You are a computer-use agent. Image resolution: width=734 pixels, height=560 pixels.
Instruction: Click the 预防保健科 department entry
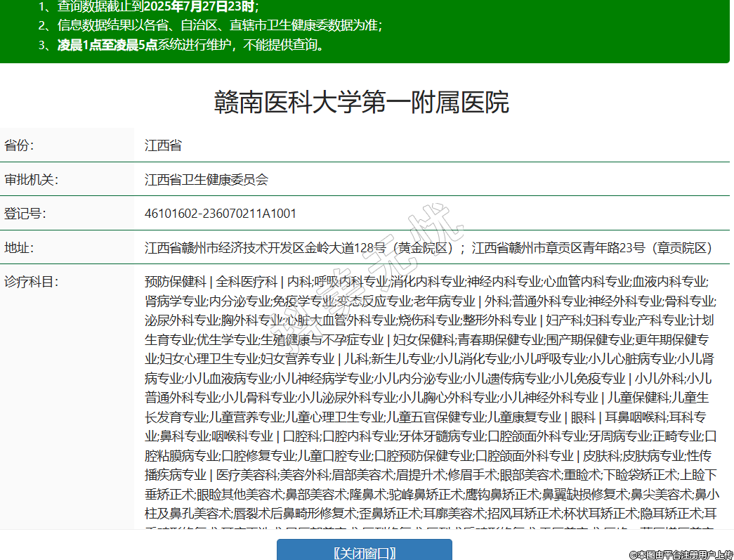[175, 282]
